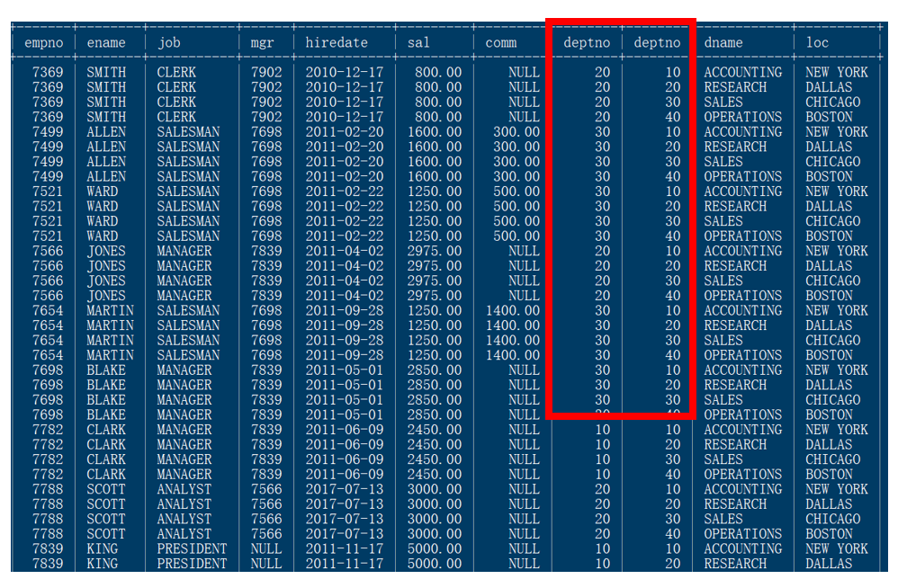Click ALLEN in the RESEARCH row

(106, 147)
